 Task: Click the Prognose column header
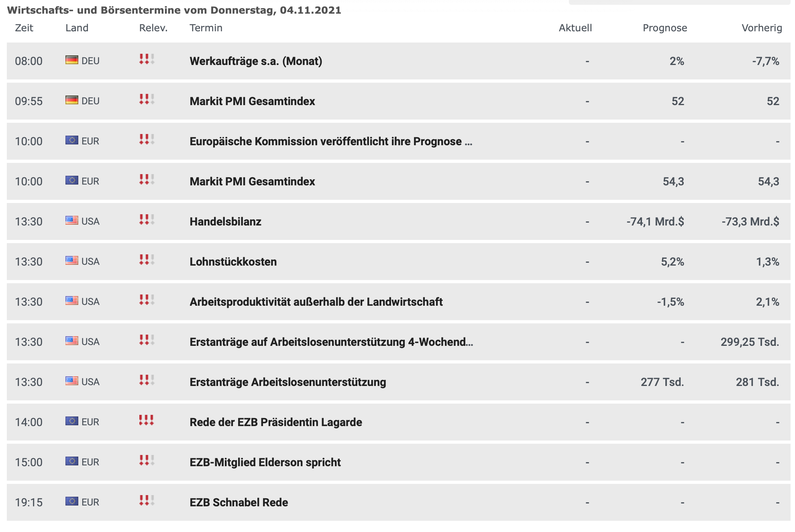click(665, 28)
